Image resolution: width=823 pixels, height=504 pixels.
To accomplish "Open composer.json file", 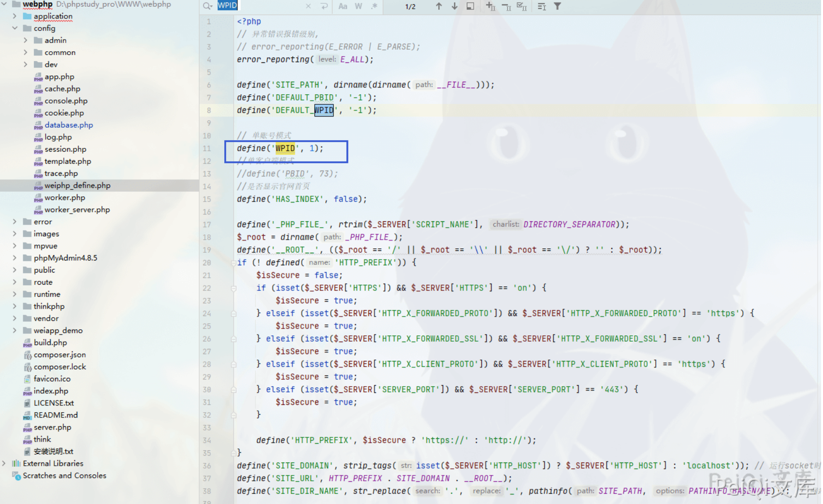I will (x=59, y=355).
